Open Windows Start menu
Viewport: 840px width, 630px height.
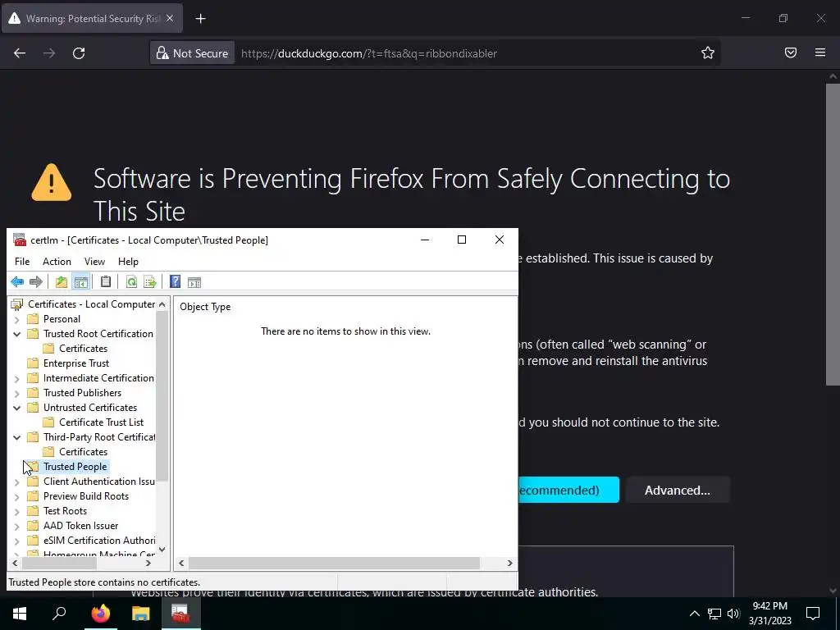(20, 614)
